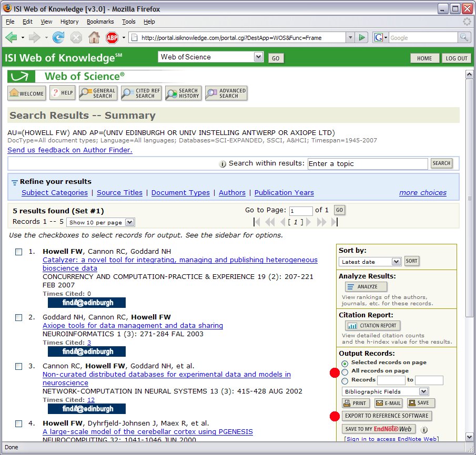Open the History menu
Viewport: 476px width, 455px height.
69,22
